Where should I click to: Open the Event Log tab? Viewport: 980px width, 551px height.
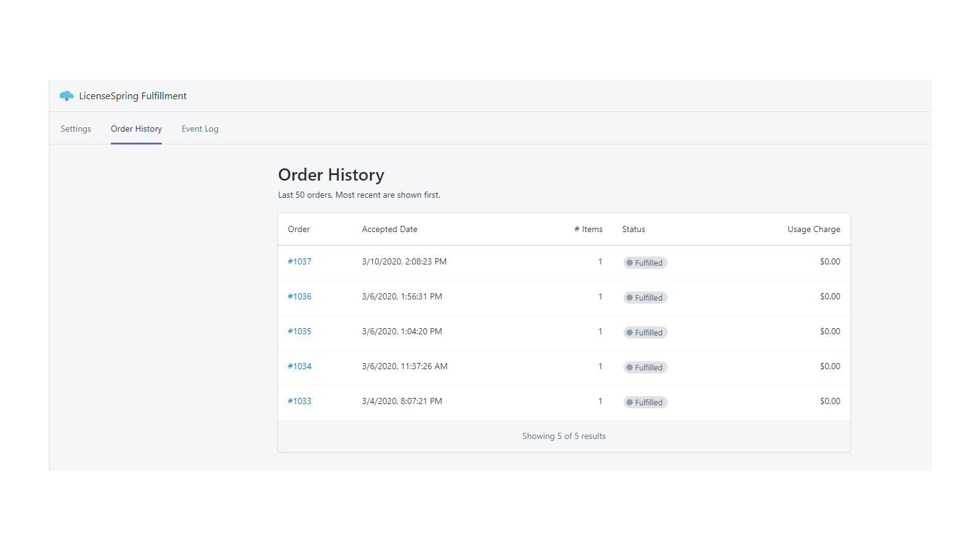(200, 129)
